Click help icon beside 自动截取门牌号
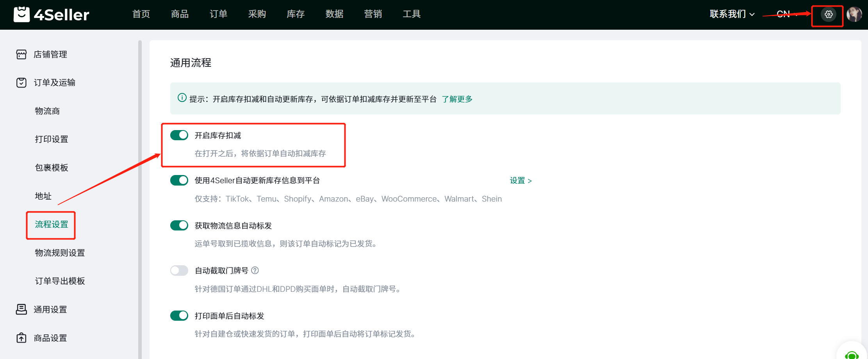This screenshot has height=359, width=868. point(255,270)
